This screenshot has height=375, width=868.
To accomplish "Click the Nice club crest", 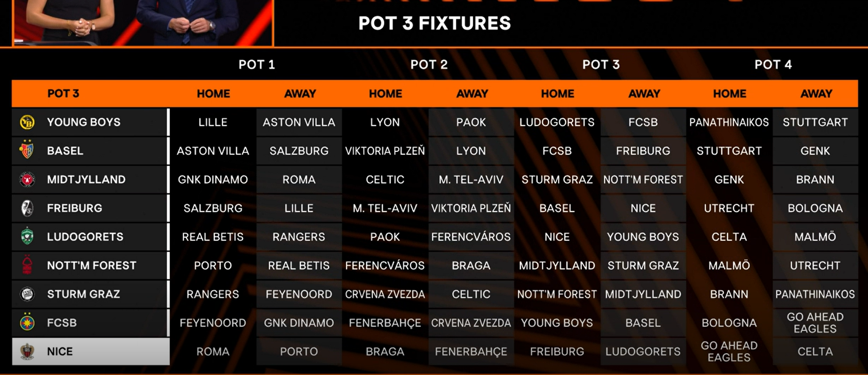I will [27, 352].
